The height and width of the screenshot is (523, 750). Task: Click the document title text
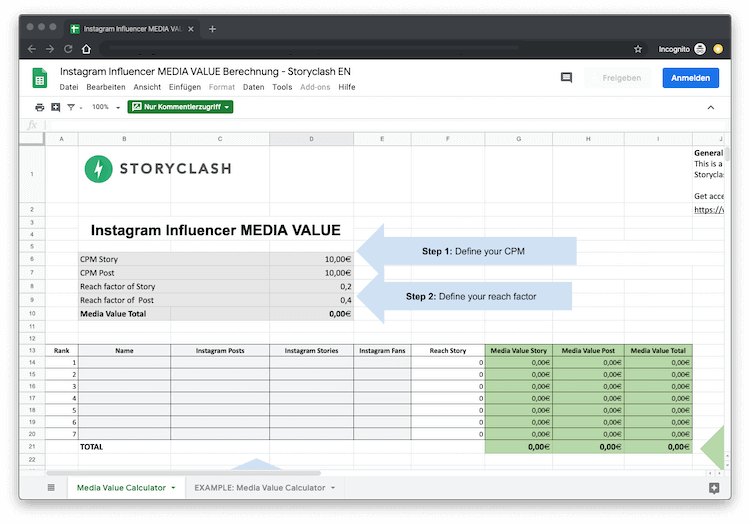click(205, 72)
